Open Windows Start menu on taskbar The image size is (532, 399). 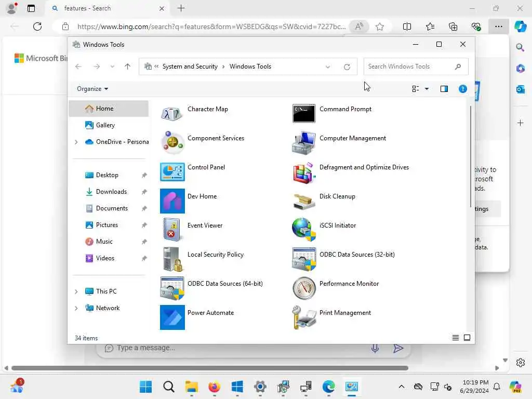pyautogui.click(x=146, y=387)
